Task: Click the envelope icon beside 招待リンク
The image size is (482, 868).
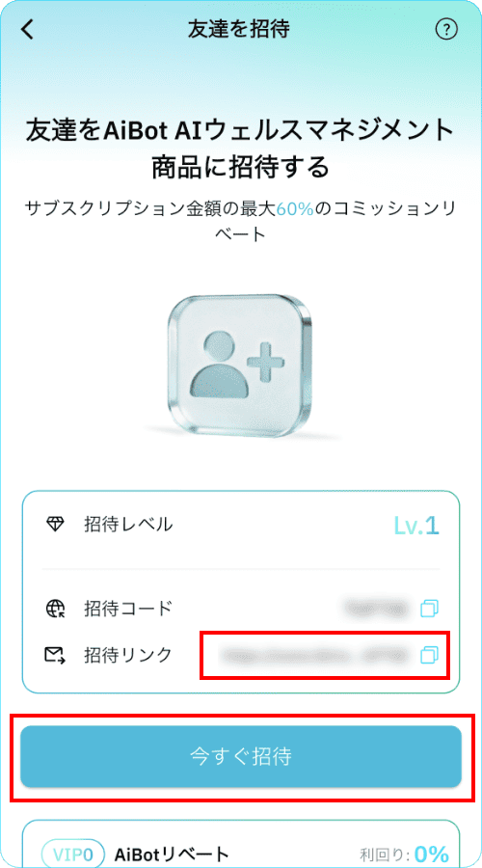Action: (x=55, y=655)
